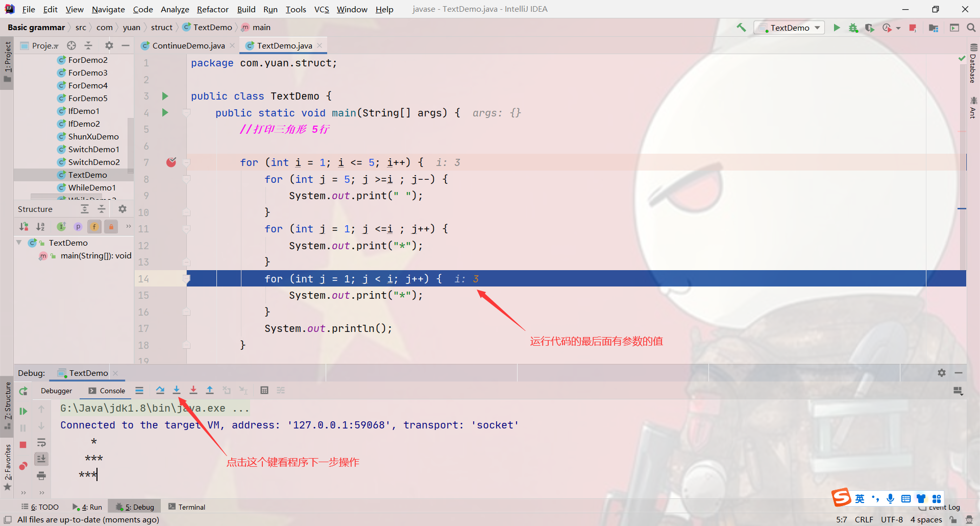Click Step Into in the debug toolbar
Image resolution: width=980 pixels, height=526 pixels.
coord(177,390)
